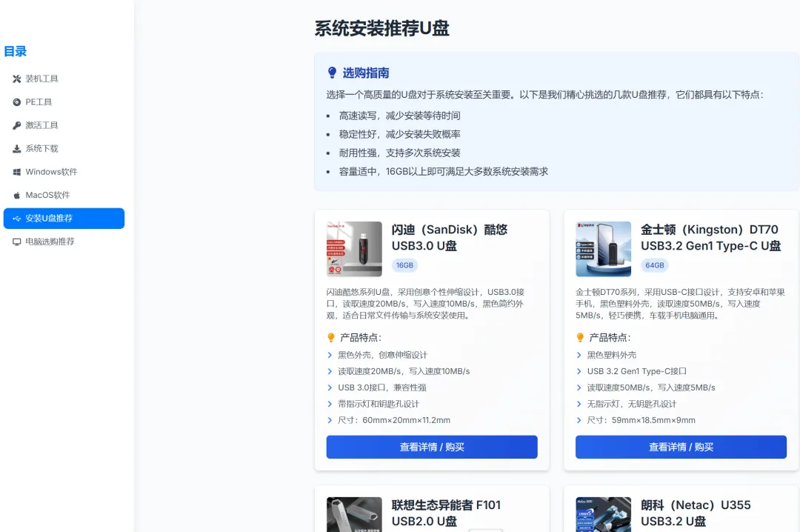Open 电脑选购推荐 page

click(64, 242)
